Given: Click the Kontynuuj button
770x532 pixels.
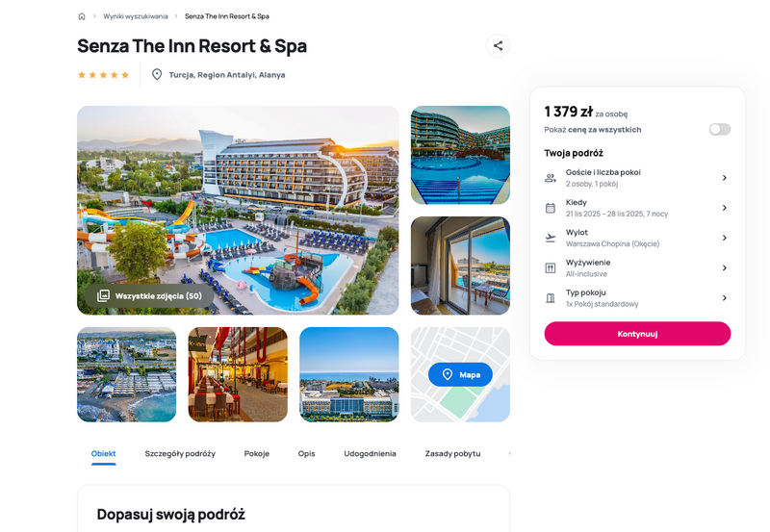Looking at the screenshot, I should [637, 334].
